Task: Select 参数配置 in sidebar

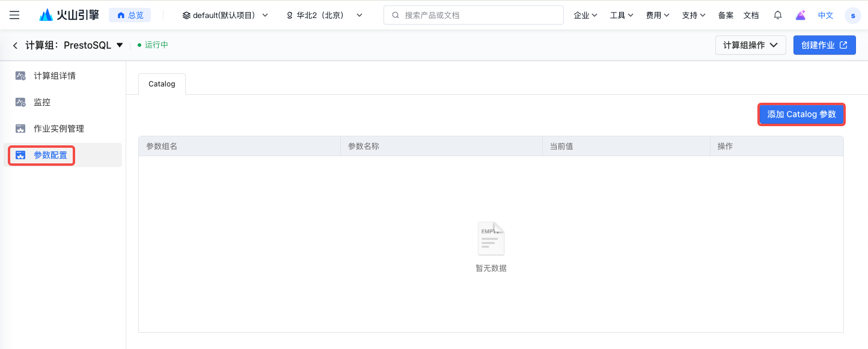Action: point(63,155)
